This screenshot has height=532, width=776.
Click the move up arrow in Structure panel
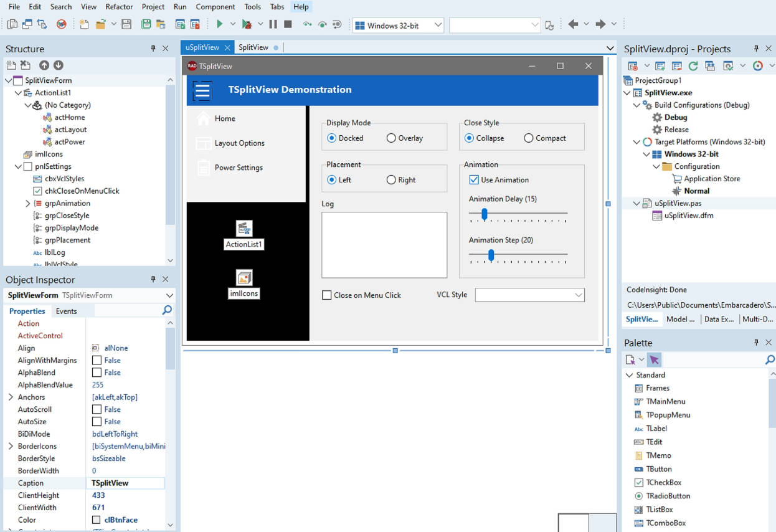pos(44,65)
